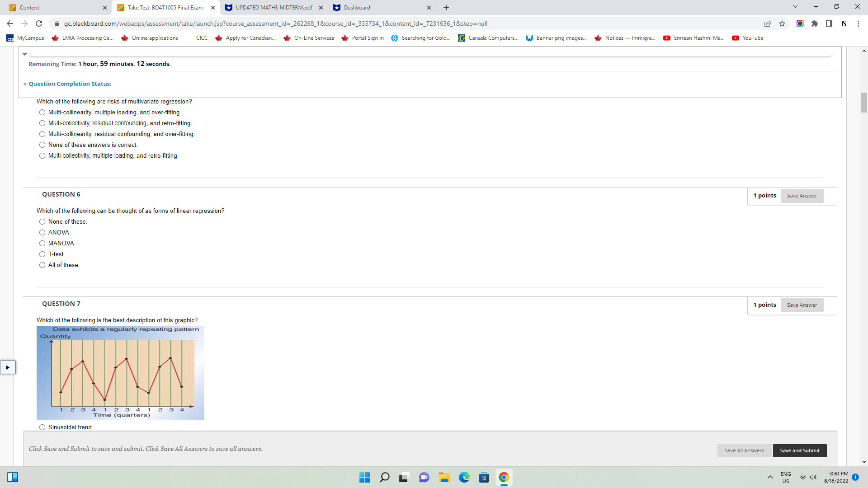
Task: Select ANOVA answer for Question 6
Action: 42,233
